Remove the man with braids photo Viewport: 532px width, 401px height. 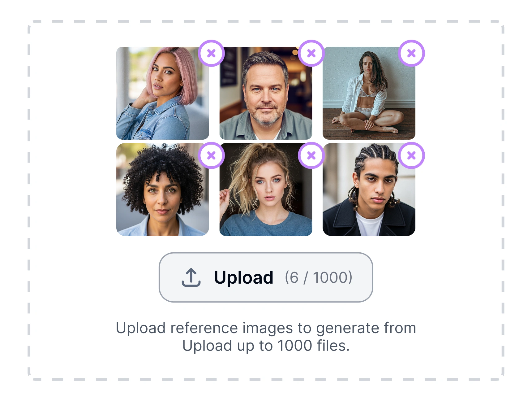pos(411,156)
